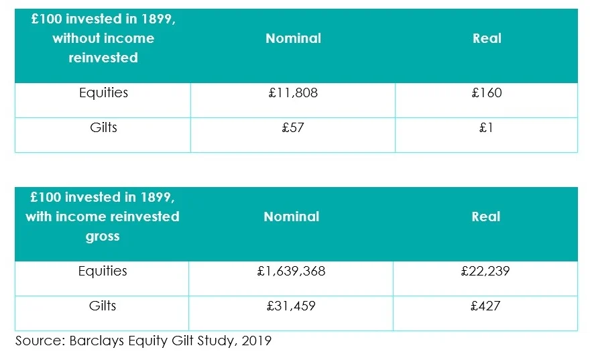Select the £1 real gilts cell

(x=486, y=127)
